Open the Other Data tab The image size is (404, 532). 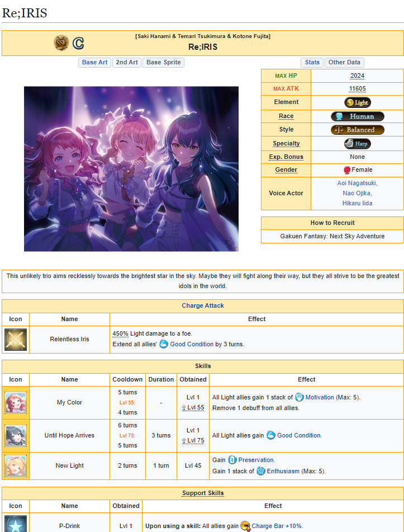coord(344,63)
